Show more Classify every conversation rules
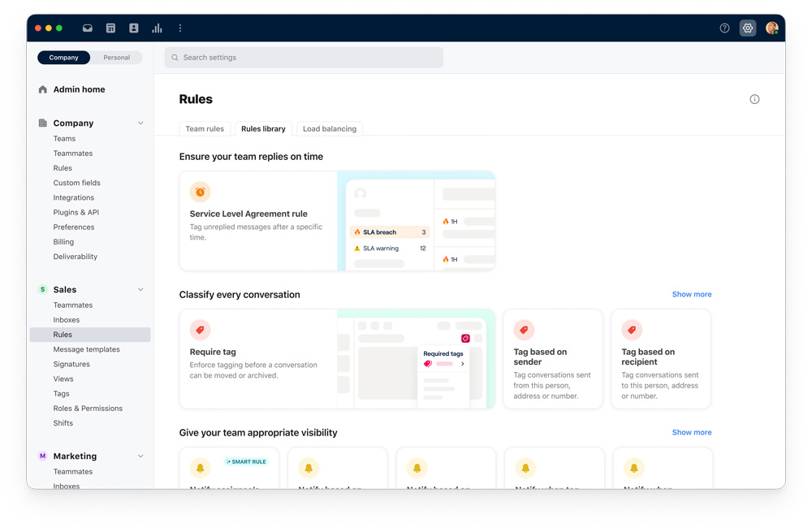 coord(692,294)
